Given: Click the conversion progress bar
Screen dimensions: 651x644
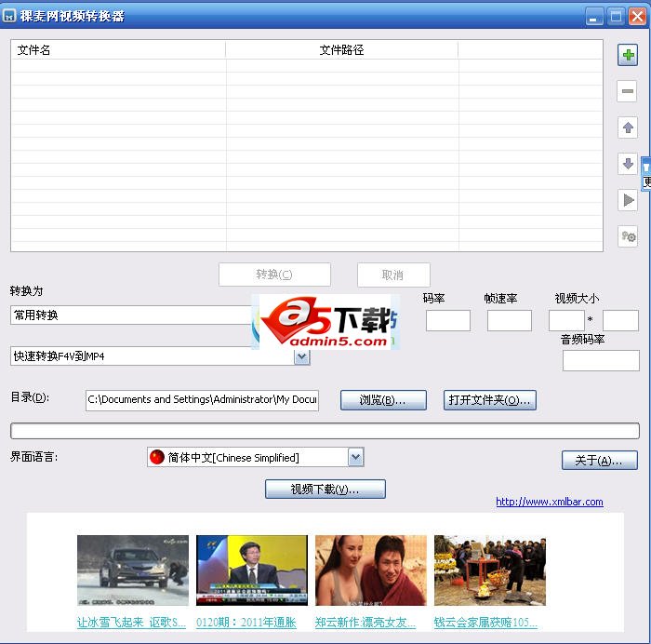Looking at the screenshot, I should tap(325, 431).
